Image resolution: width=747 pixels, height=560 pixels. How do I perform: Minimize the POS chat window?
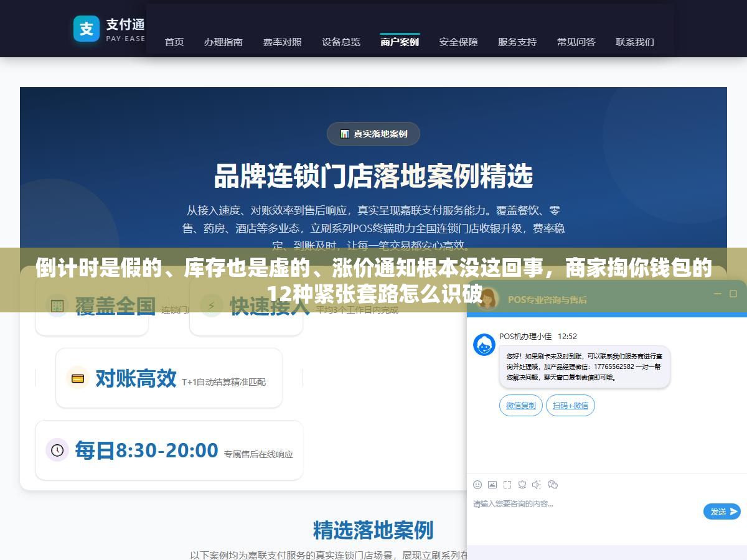point(717,294)
